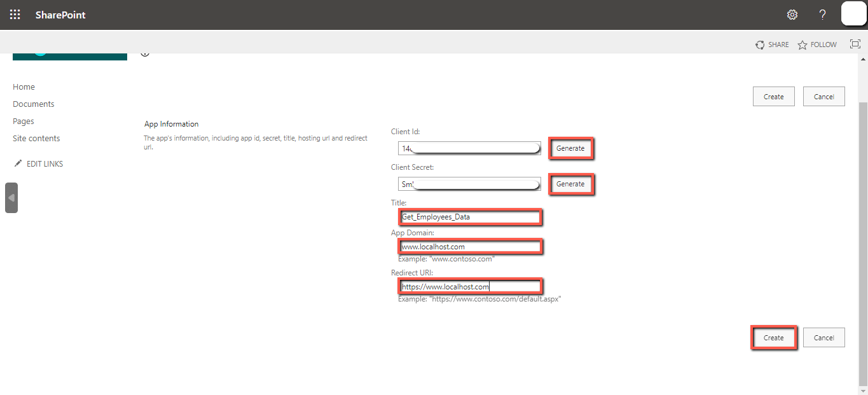The width and height of the screenshot is (868, 395).
Task: Click the EDIT LINKS link
Action: (45, 164)
